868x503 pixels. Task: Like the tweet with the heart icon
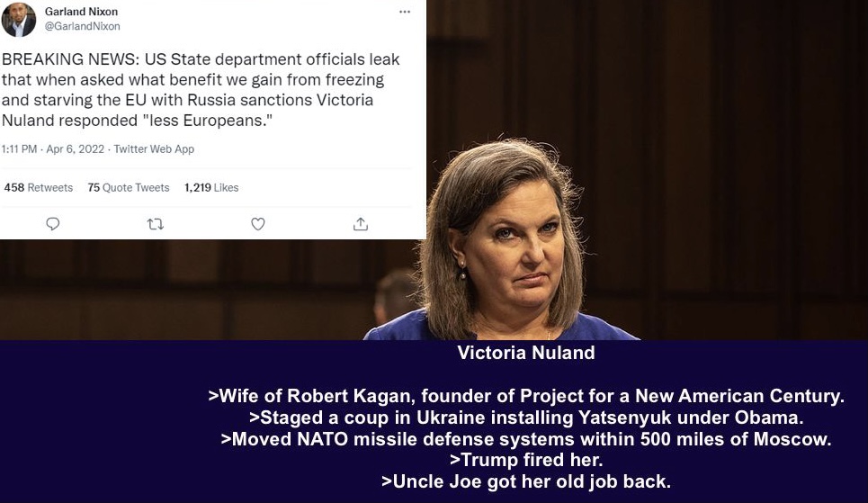point(258,224)
